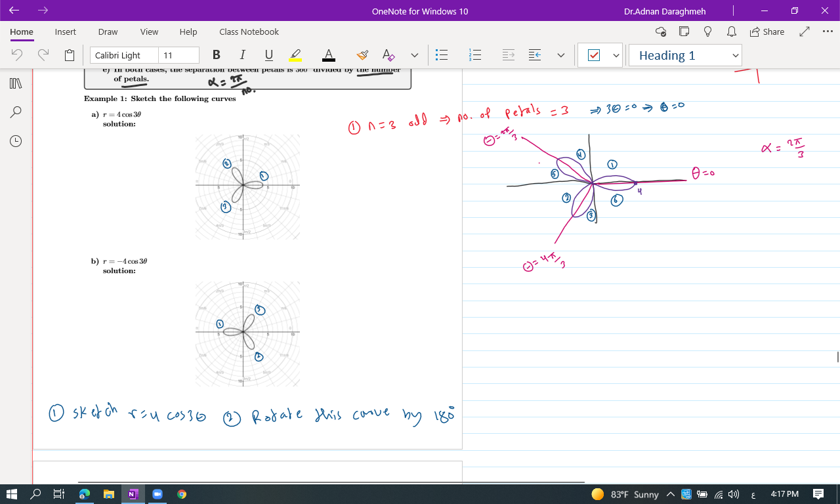The width and height of the screenshot is (840, 504).
Task: Open the Windows Start menu
Action: point(12,494)
